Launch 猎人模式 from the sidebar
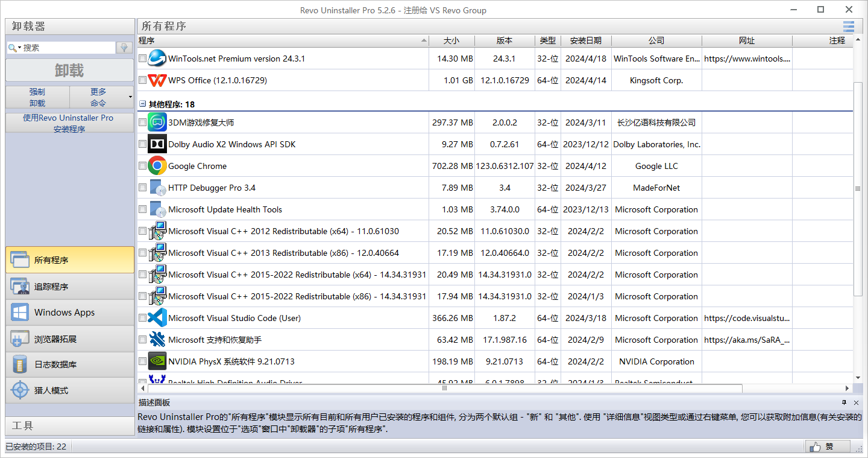Viewport: 868px width, 458px height. (70, 390)
